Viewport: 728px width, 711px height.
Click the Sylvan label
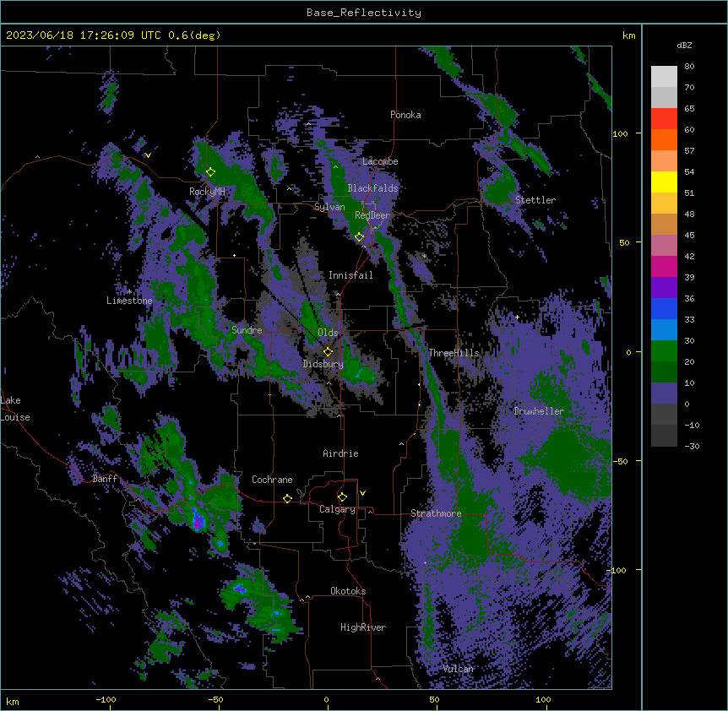[x=329, y=207]
